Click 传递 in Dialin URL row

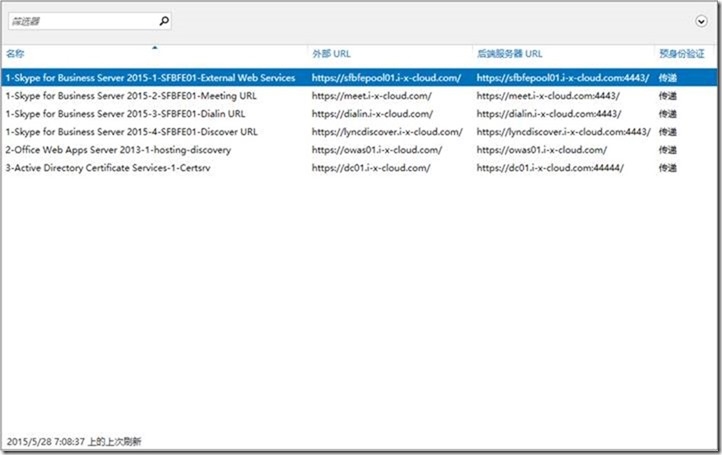coord(668,114)
